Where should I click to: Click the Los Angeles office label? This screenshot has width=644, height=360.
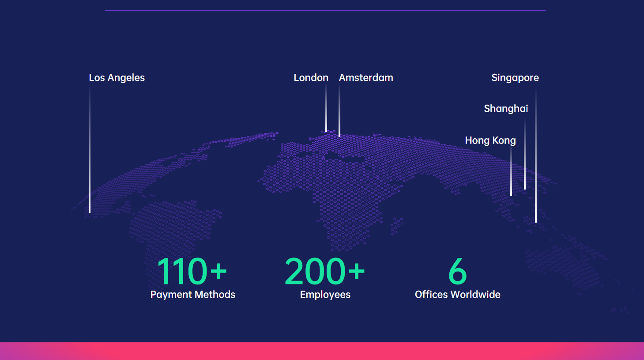tap(117, 78)
